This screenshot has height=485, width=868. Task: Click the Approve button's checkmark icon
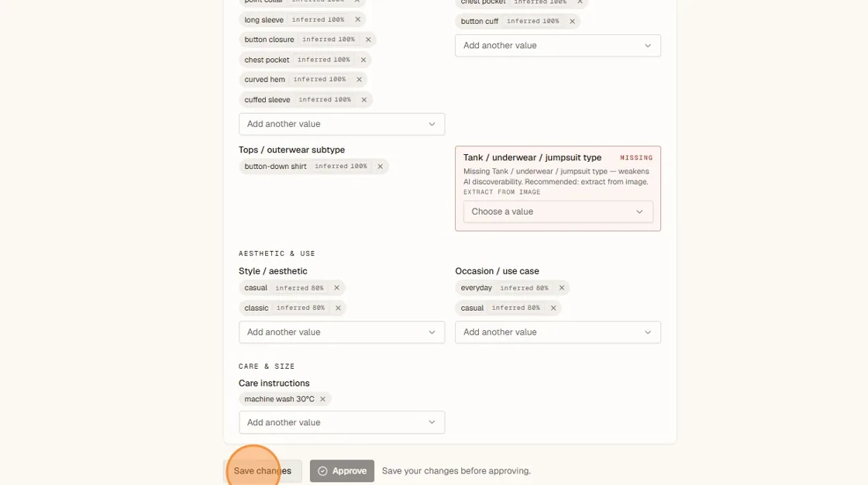(322, 471)
